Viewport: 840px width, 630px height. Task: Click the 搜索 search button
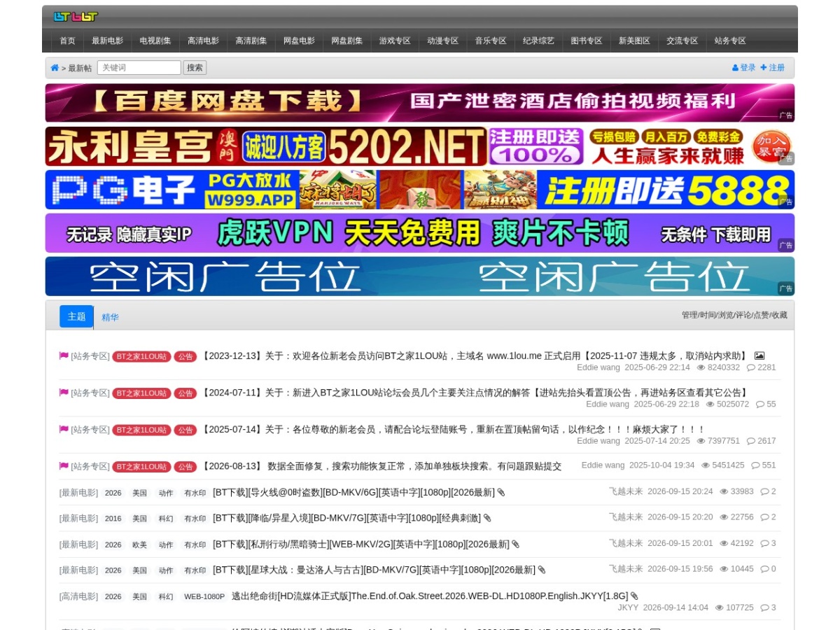pyautogui.click(x=195, y=68)
